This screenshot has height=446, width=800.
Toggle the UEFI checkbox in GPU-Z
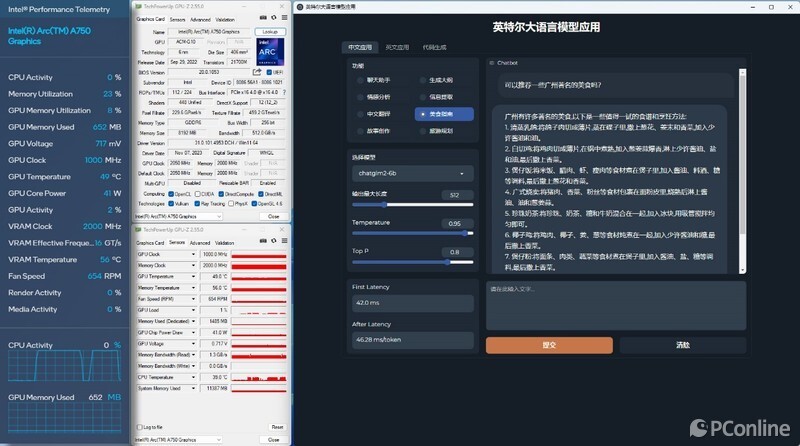click(x=269, y=72)
